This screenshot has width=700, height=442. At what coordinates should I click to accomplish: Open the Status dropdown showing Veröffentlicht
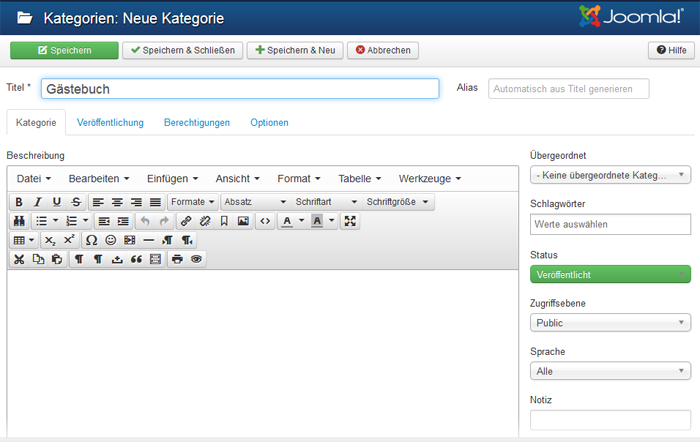(610, 274)
